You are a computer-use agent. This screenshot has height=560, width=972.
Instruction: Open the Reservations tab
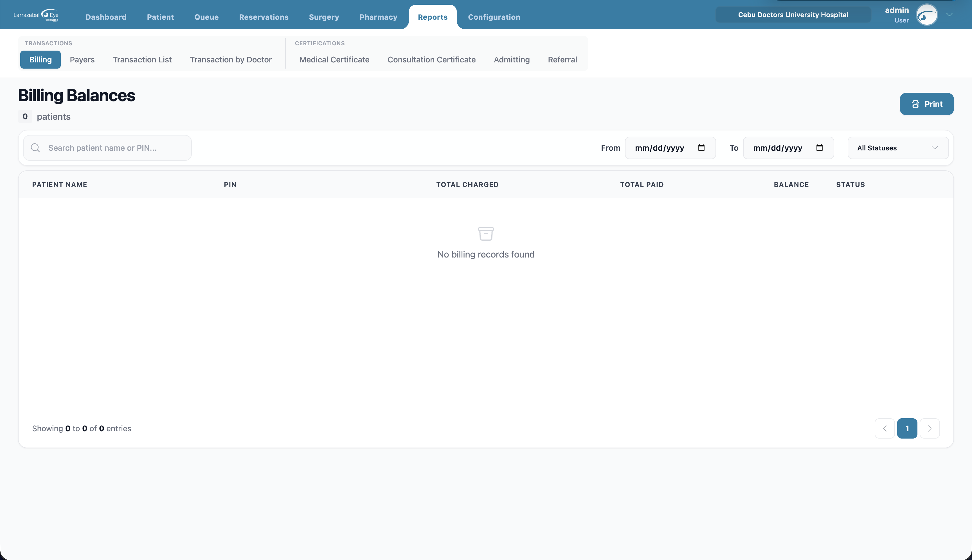tap(264, 17)
